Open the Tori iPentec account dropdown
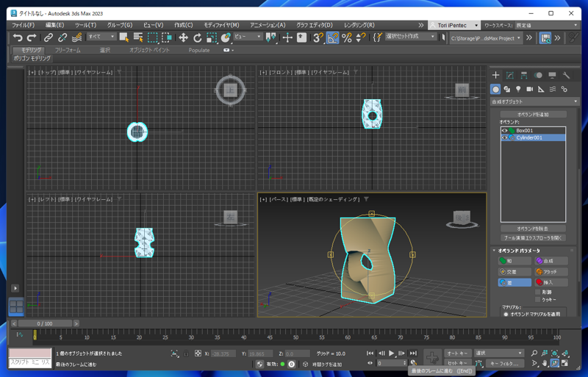Image resolution: width=588 pixels, height=377 pixels. click(454, 25)
